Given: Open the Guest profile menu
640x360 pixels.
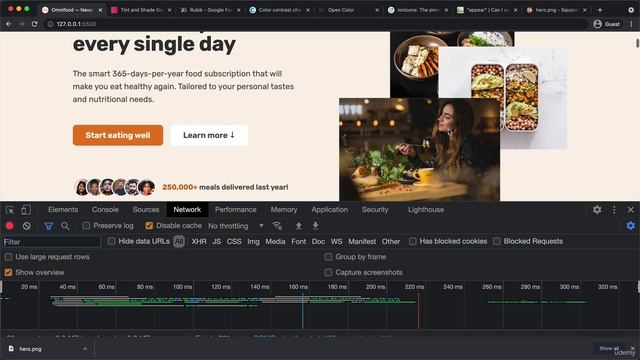Looking at the screenshot, I should click(x=607, y=24).
